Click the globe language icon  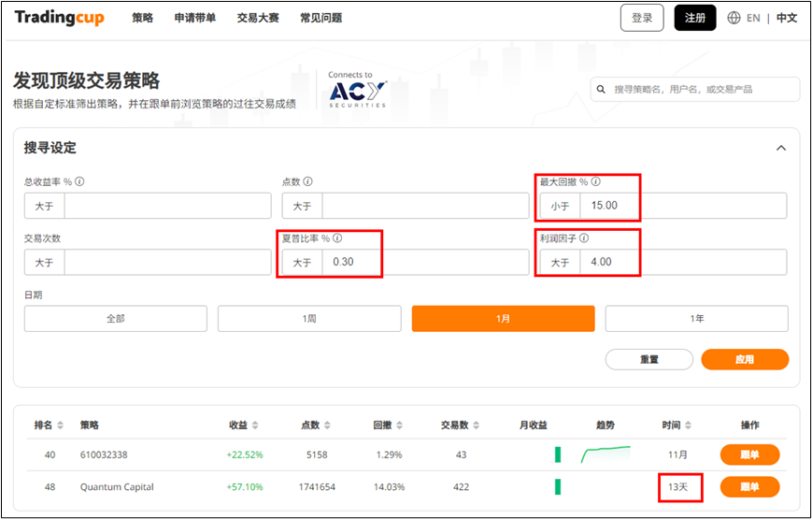[734, 18]
